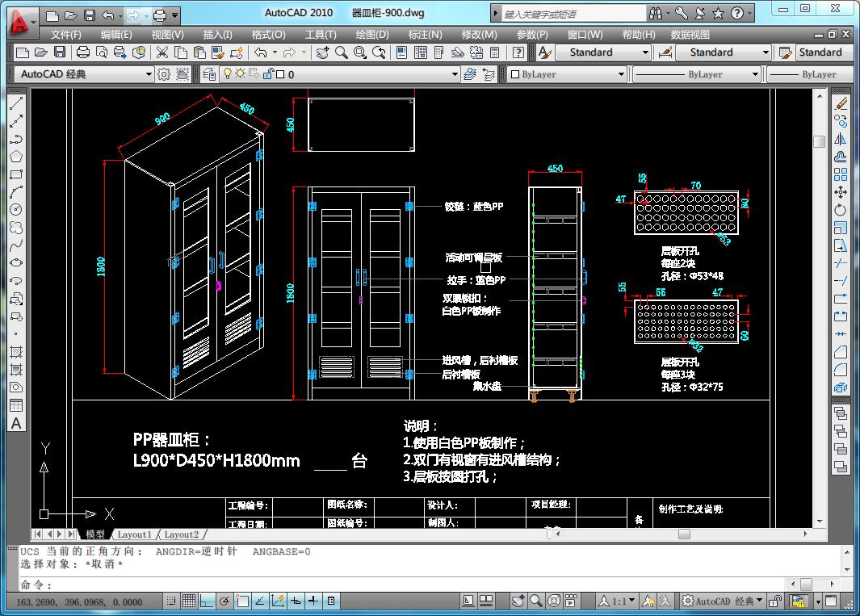This screenshot has height=616, width=860.
Task: Toggle Dynamic UCS in status bar
Action: pos(278,601)
